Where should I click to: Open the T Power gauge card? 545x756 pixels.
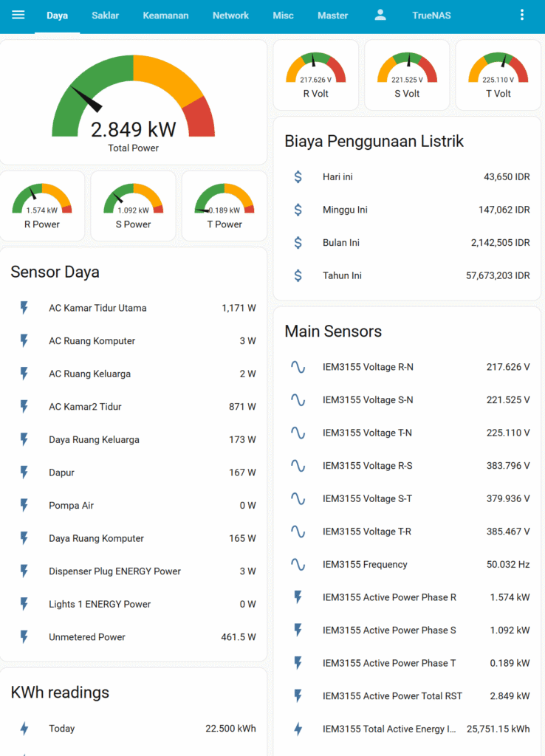click(x=224, y=206)
